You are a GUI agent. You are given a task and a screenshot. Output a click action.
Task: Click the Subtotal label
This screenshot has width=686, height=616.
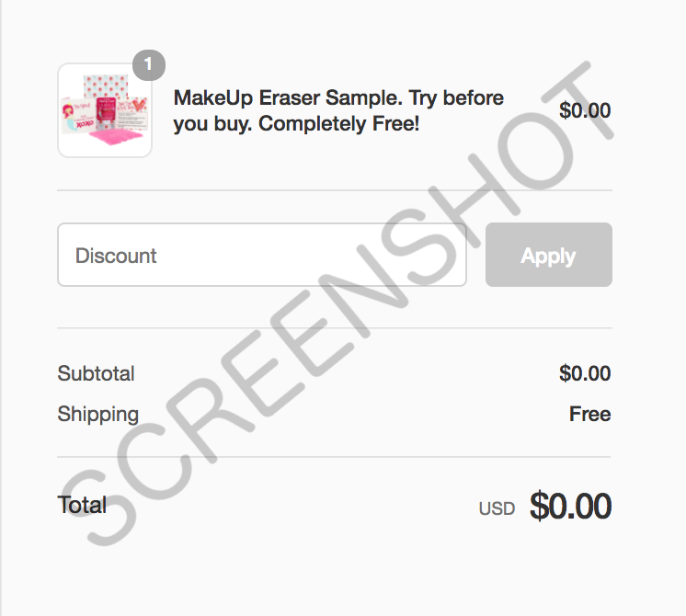(96, 373)
